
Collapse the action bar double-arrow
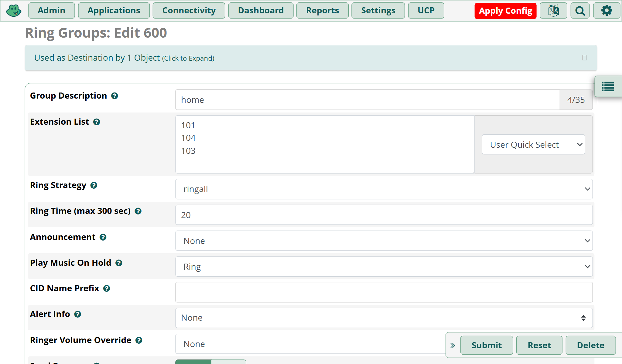(453, 345)
